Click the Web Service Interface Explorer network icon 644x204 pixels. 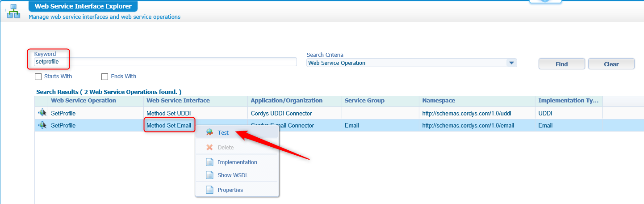pyautogui.click(x=13, y=11)
